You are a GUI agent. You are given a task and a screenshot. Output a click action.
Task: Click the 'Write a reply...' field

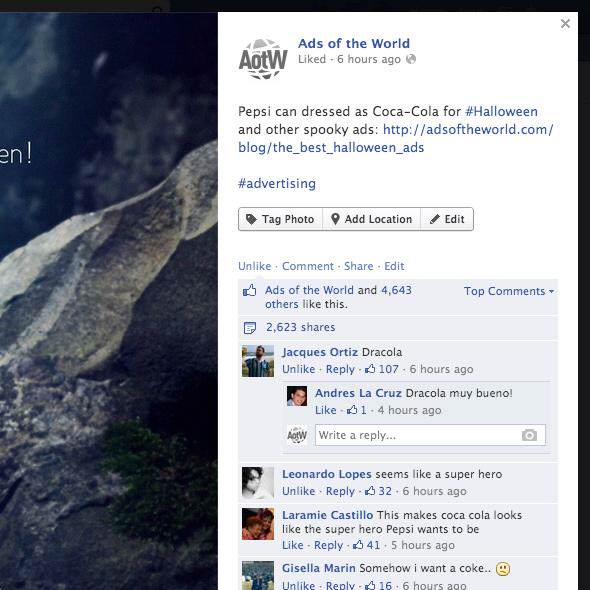pyautogui.click(x=430, y=435)
